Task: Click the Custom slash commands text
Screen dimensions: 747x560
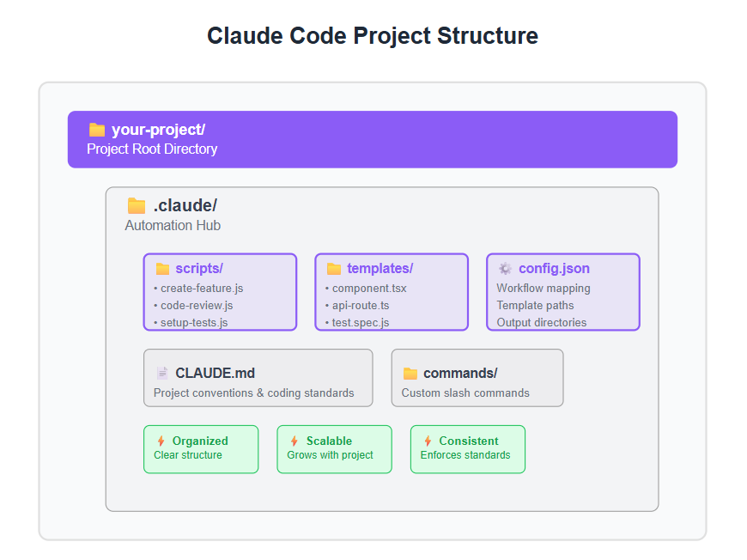Action: pos(465,393)
